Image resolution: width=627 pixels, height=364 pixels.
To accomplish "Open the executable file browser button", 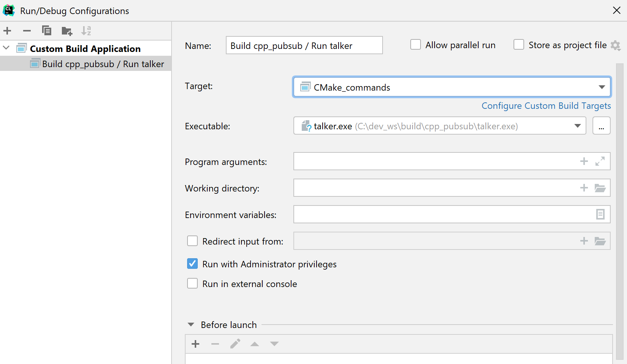I will click(602, 126).
